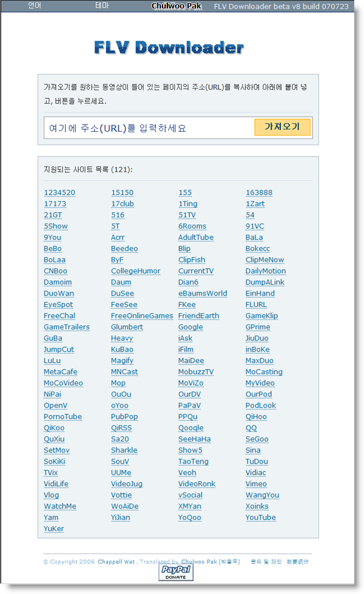Open the Heavy site link
Image resolution: width=364 pixels, height=594 pixels.
(122, 338)
